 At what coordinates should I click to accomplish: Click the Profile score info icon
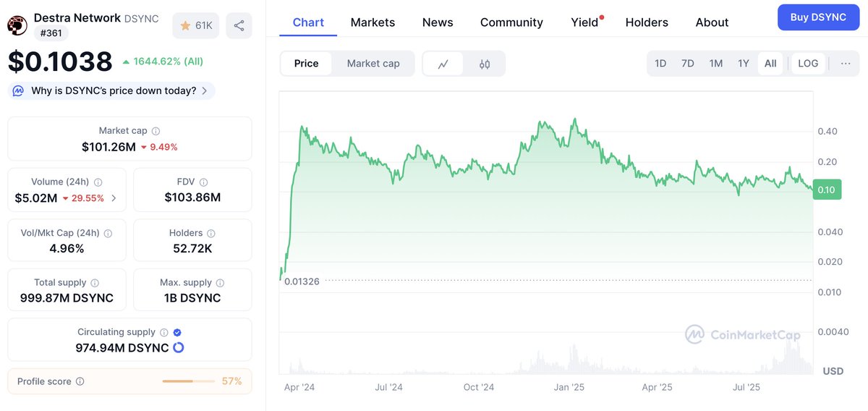[x=80, y=381]
